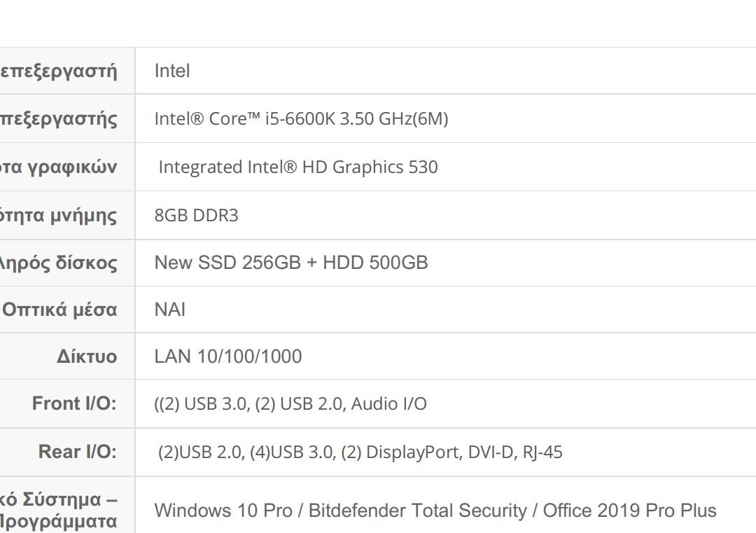Click the επεξεργαστής processor model label
The image size is (756, 533).
tap(58, 118)
